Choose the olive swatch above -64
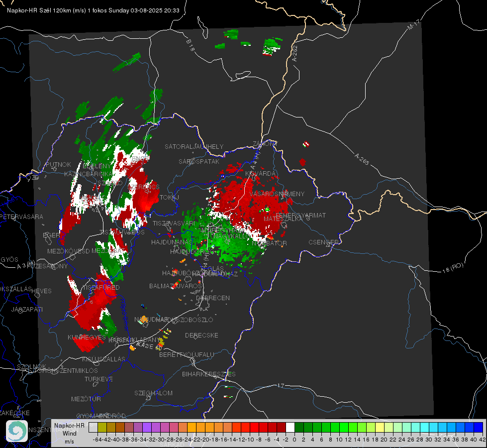 102,427
